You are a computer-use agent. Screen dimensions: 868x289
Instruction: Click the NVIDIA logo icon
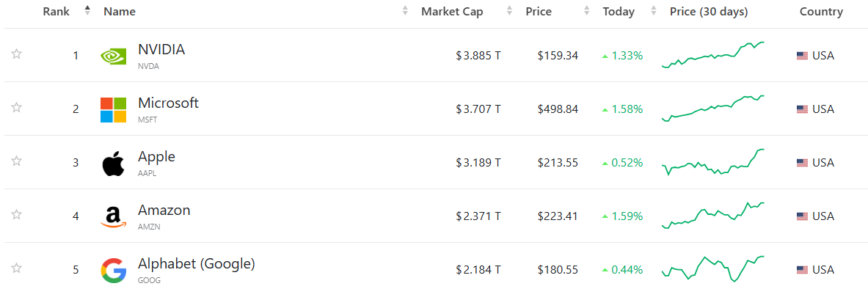[x=113, y=55]
